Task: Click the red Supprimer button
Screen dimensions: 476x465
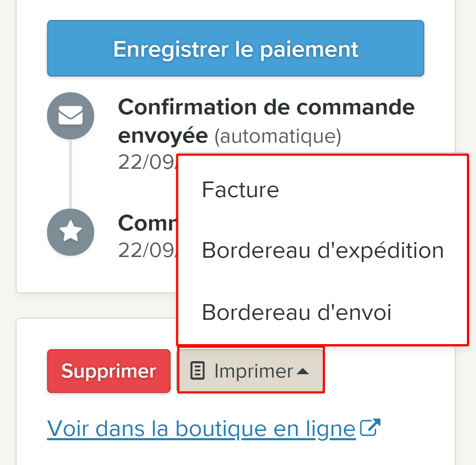Action: [x=109, y=371]
